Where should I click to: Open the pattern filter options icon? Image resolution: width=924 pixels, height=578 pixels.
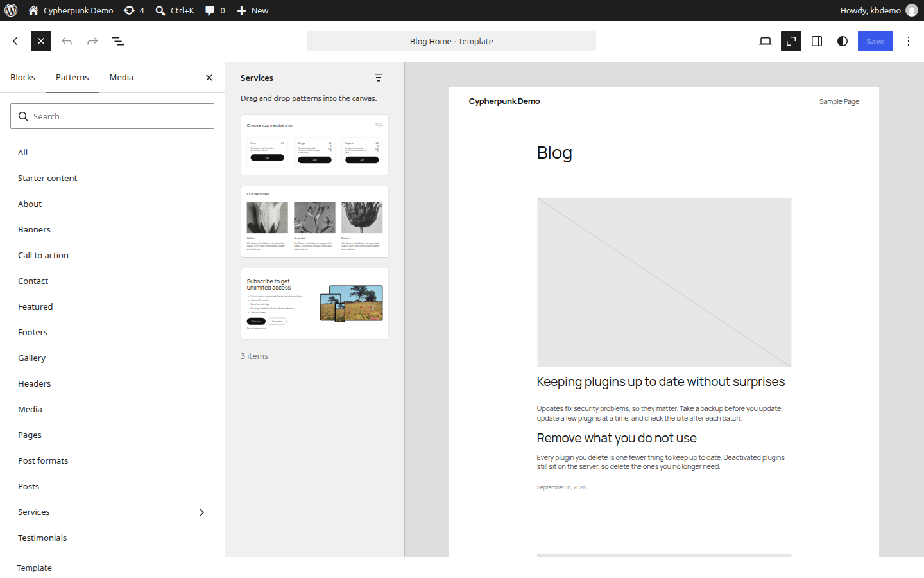pos(379,78)
